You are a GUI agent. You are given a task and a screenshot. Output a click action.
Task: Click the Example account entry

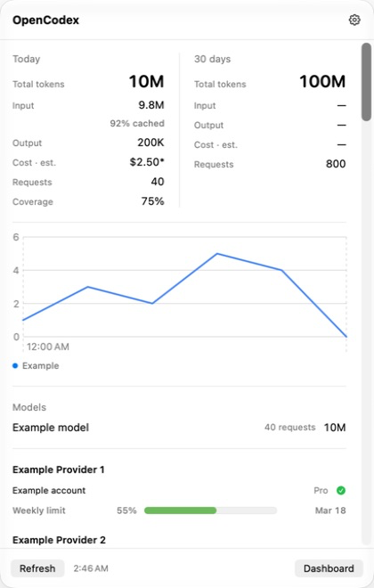(49, 491)
